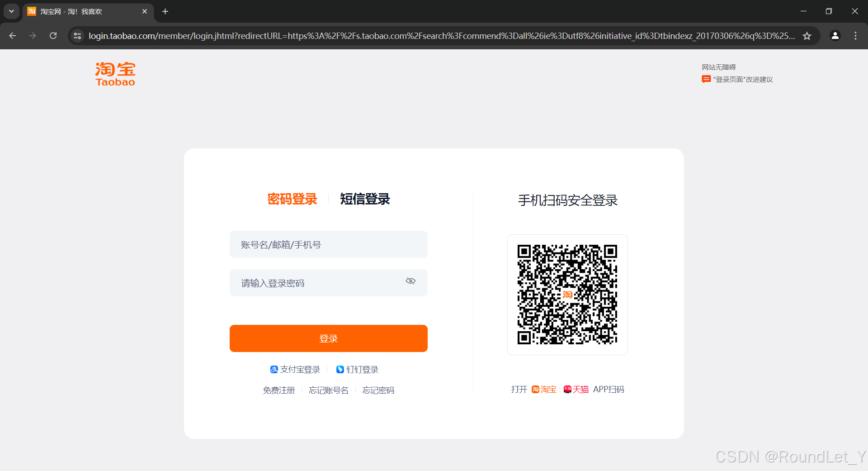The height and width of the screenshot is (471, 868).
Task: Click the orange 登录 button
Action: click(x=329, y=338)
